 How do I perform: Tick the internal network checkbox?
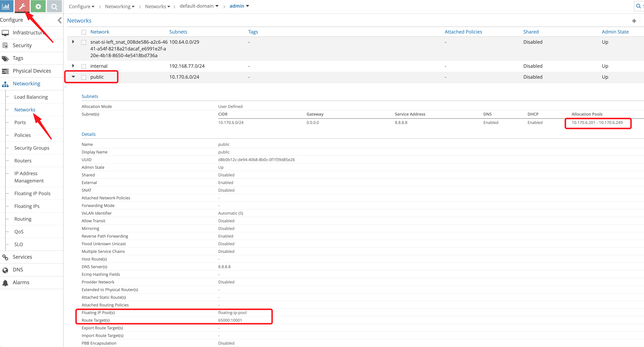[x=84, y=66]
